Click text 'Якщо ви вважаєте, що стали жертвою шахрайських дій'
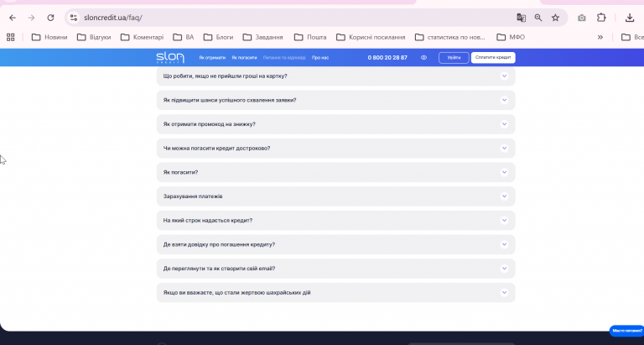The width and height of the screenshot is (644, 345). coord(236,292)
